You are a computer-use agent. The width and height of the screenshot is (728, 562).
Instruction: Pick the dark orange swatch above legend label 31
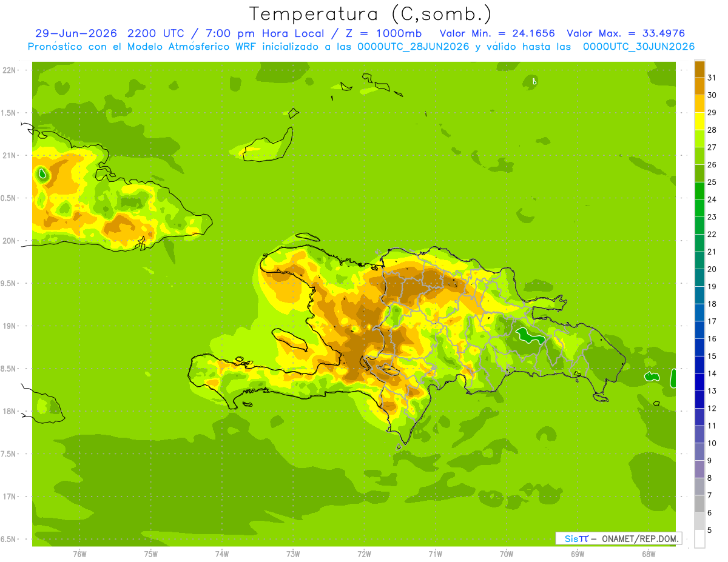pos(699,69)
